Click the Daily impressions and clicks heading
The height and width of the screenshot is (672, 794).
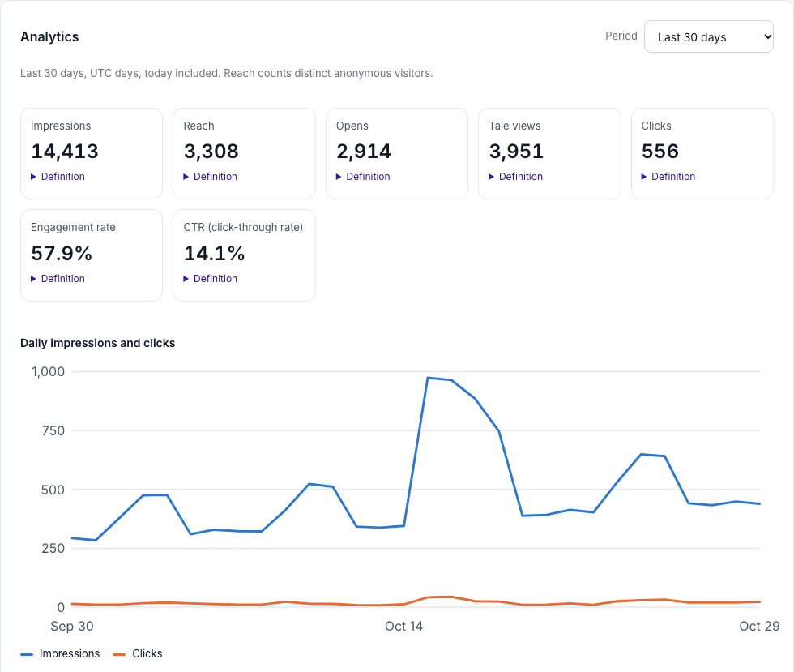point(98,343)
